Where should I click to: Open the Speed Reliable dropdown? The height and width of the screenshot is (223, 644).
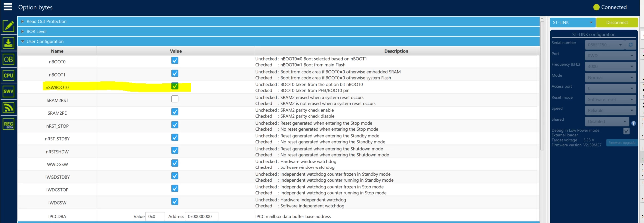point(610,110)
